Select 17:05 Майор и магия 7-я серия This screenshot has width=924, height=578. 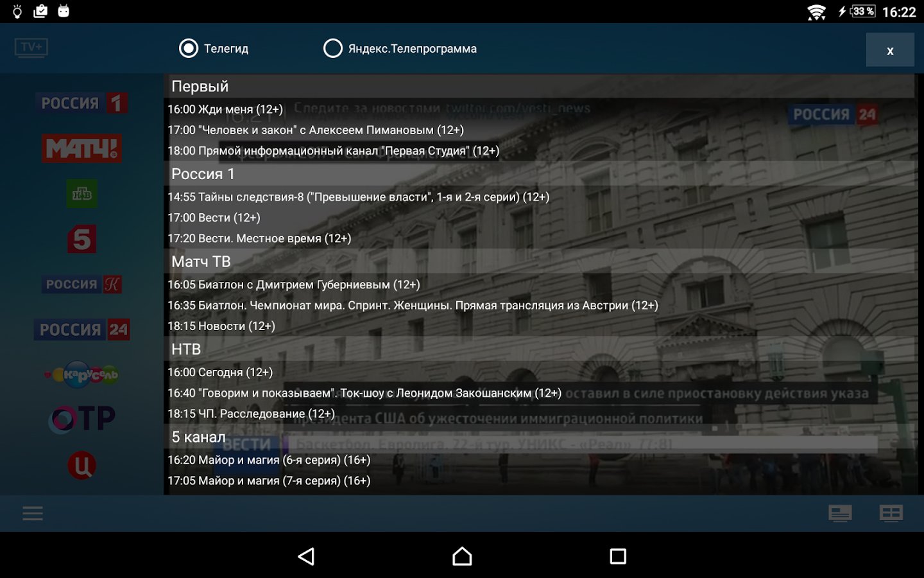pos(269,480)
